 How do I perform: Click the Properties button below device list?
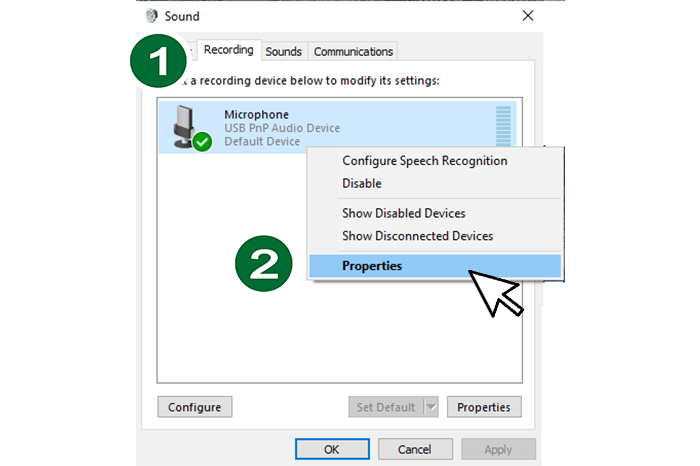pos(484,407)
